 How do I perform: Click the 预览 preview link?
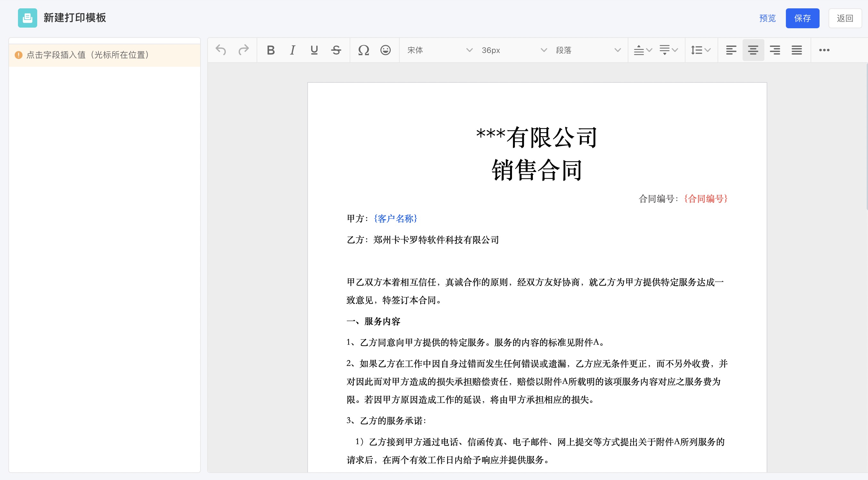(x=767, y=18)
